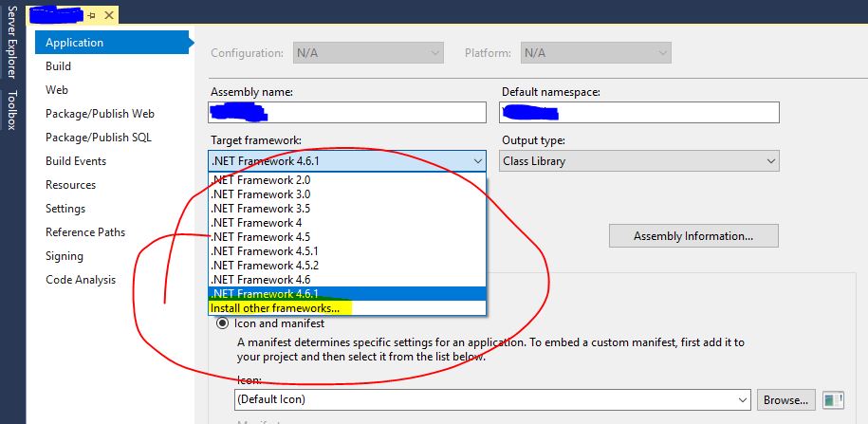The image size is (868, 424).
Task: Click the Default namespace text field
Action: coord(638,112)
